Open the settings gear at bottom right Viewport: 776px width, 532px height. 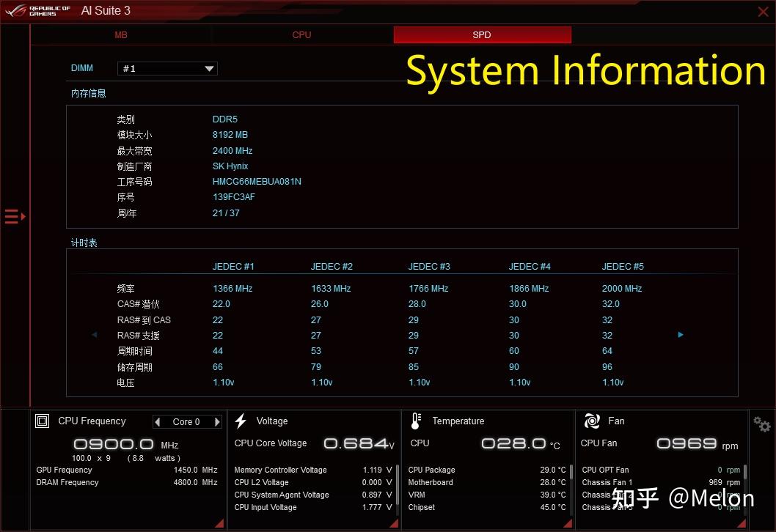click(761, 424)
